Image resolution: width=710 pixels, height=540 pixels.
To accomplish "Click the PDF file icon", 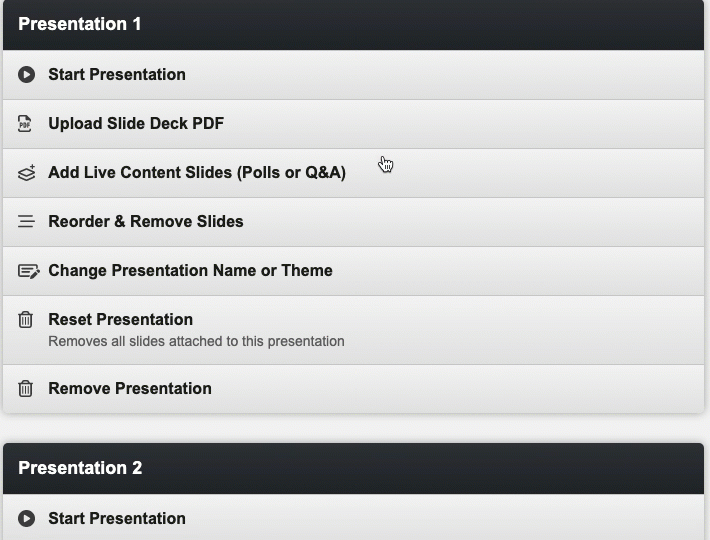I will click(x=26, y=124).
